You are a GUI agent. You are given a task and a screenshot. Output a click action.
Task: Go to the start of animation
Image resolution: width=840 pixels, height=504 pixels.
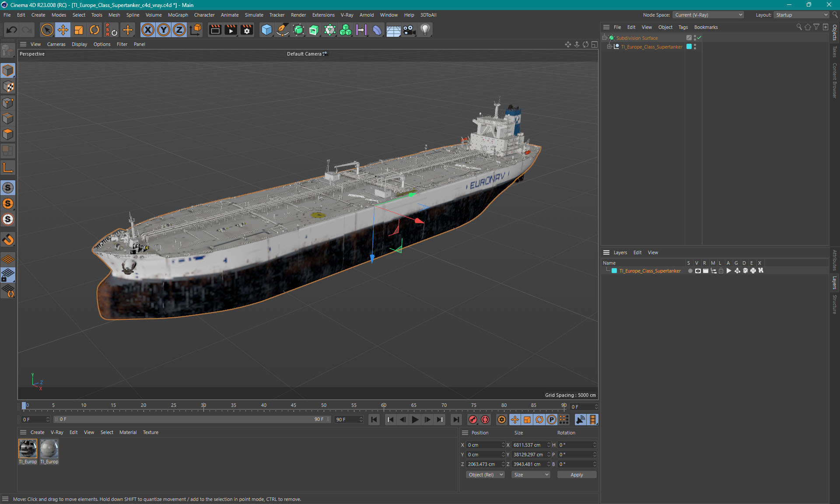[x=374, y=420]
